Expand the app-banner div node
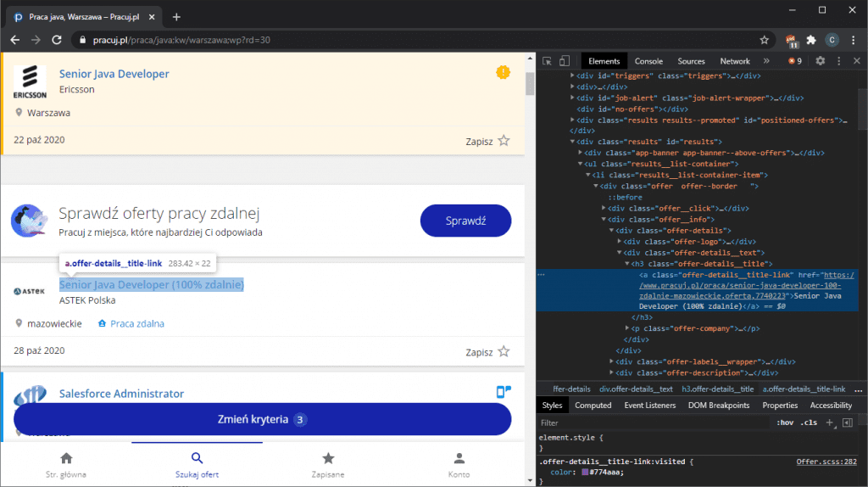Image resolution: width=868 pixels, height=487 pixels. coord(580,153)
